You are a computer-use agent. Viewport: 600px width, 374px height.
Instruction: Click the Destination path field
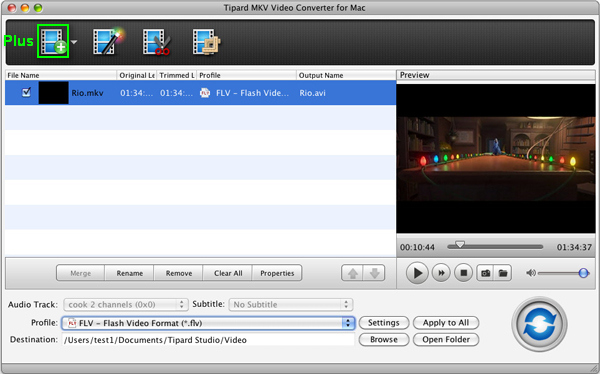pyautogui.click(x=208, y=340)
